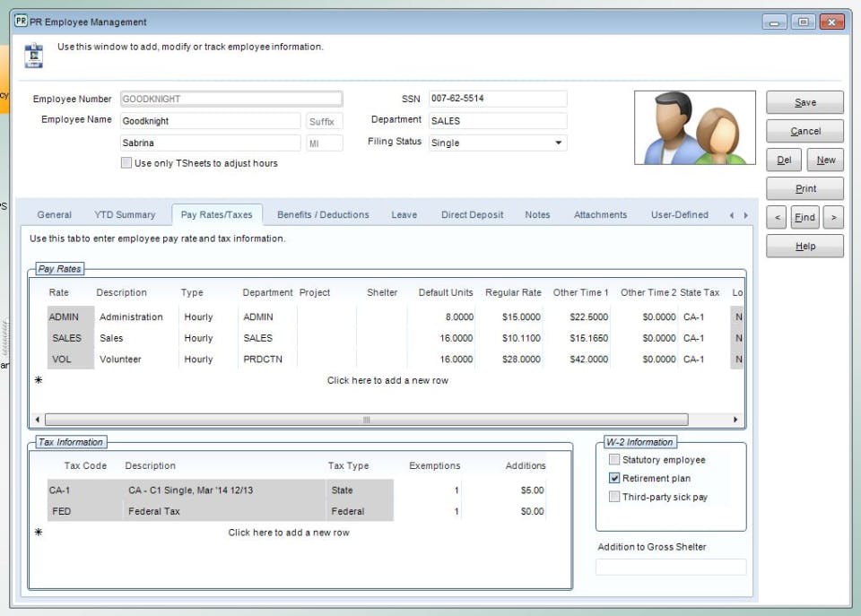This screenshot has width=861, height=616.
Task: Click the Volunteer description cell
Action: click(136, 359)
